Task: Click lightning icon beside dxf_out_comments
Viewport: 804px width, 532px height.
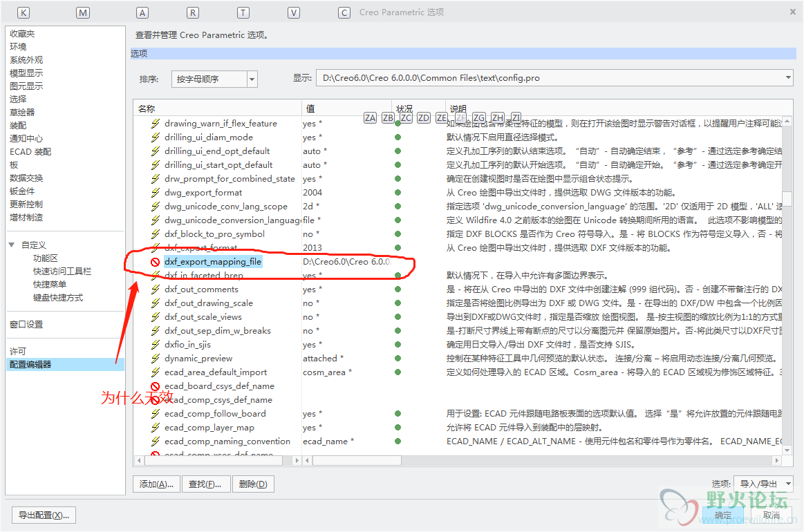Action: [x=156, y=289]
